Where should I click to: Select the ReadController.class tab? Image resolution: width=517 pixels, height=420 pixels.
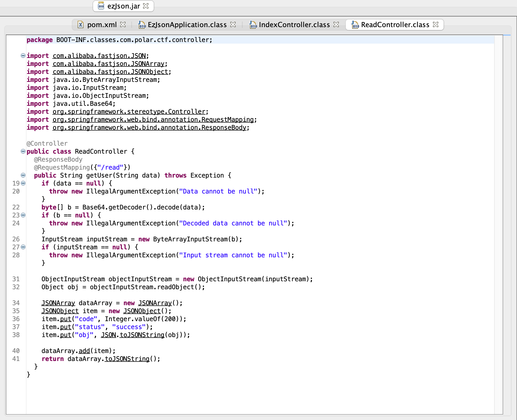tap(395, 25)
